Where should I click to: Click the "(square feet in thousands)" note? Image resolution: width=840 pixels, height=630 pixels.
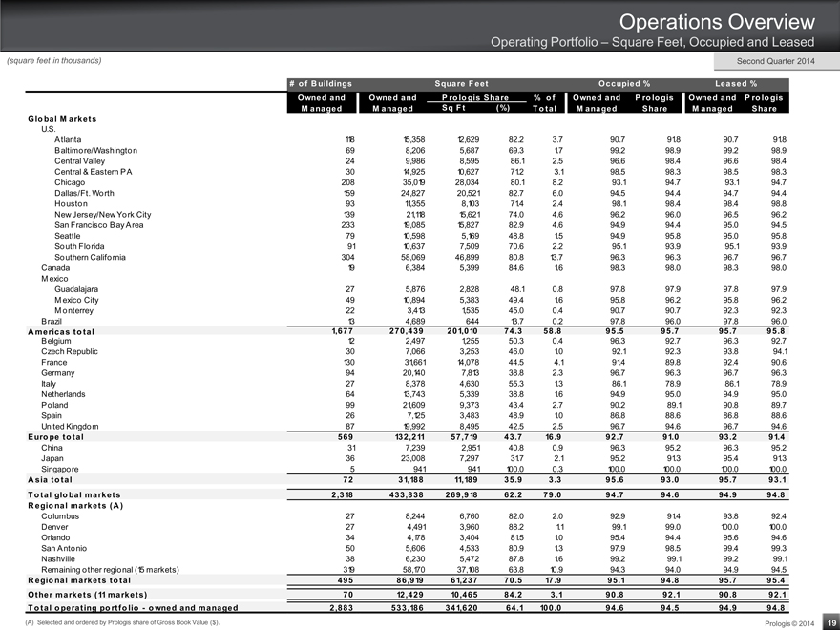coord(54,61)
